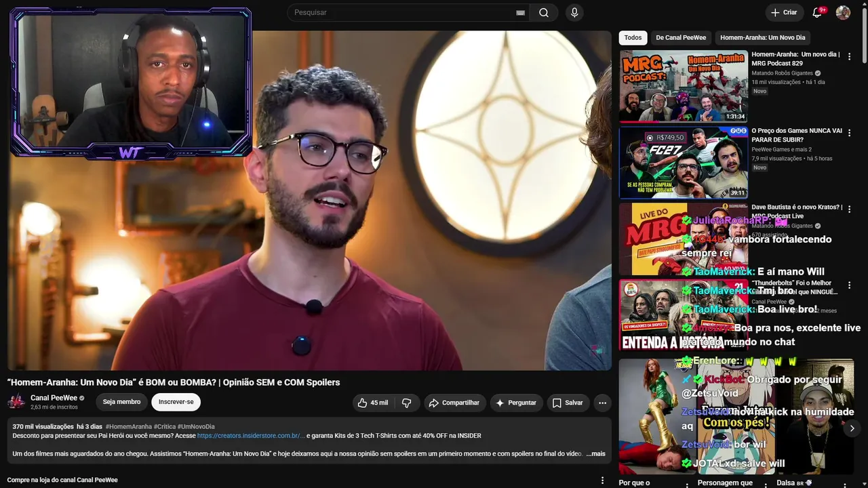Screen dimensions: 868x488
Task: Start voice search with the microphone
Action: (574, 13)
